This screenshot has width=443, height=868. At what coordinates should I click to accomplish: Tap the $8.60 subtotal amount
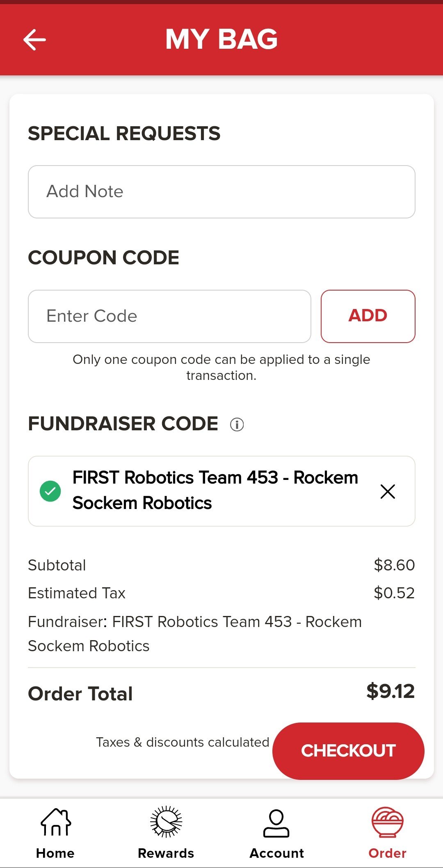point(394,565)
